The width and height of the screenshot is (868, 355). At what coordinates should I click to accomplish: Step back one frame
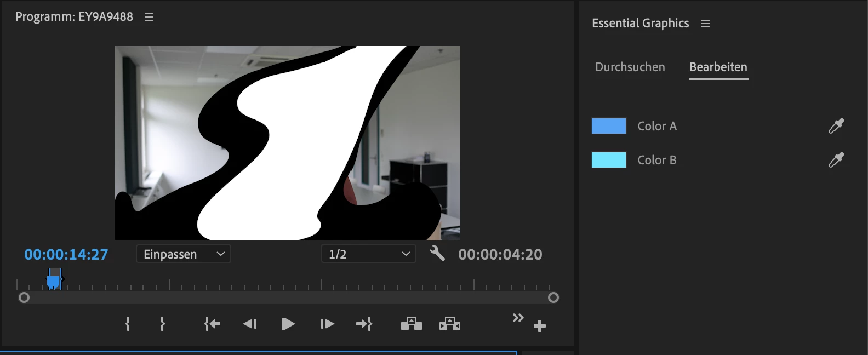(x=250, y=324)
